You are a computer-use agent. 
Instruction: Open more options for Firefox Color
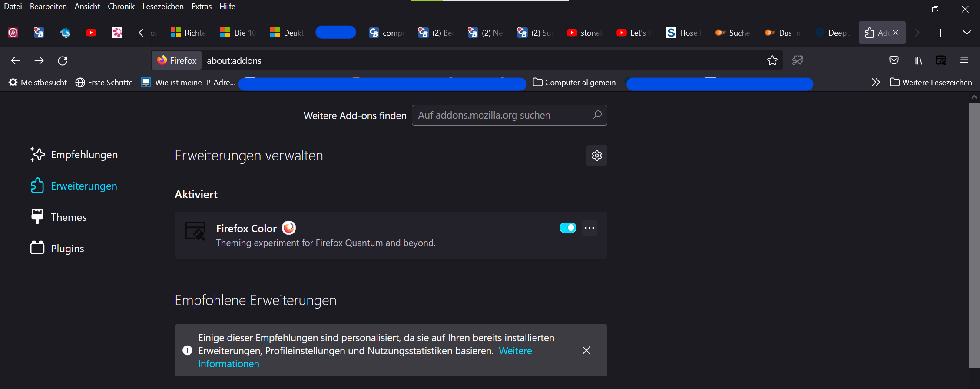coord(589,228)
